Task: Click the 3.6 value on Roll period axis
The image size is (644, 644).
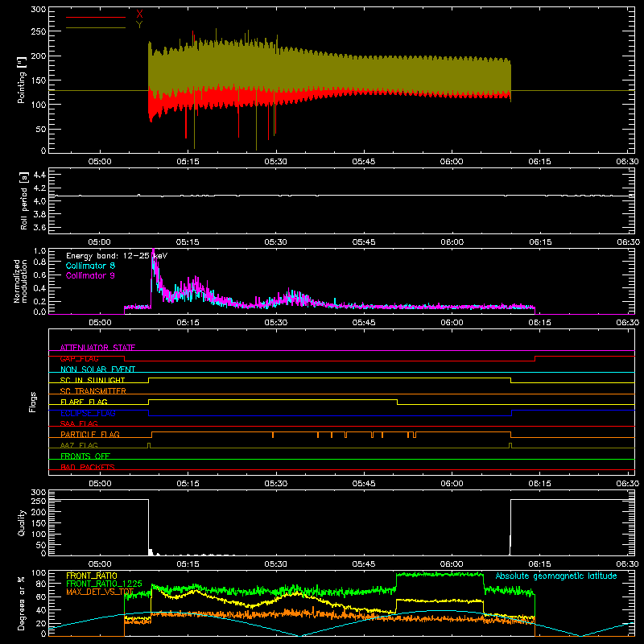Action: (39, 227)
